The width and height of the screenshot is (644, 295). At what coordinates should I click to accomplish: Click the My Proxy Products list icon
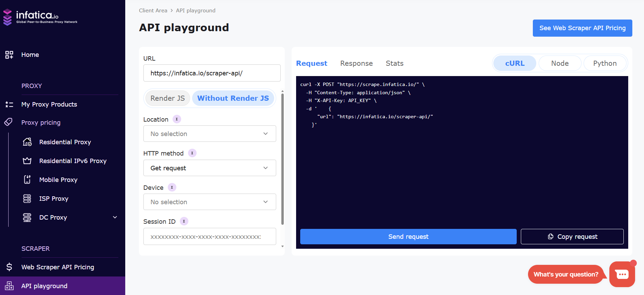[9, 105]
